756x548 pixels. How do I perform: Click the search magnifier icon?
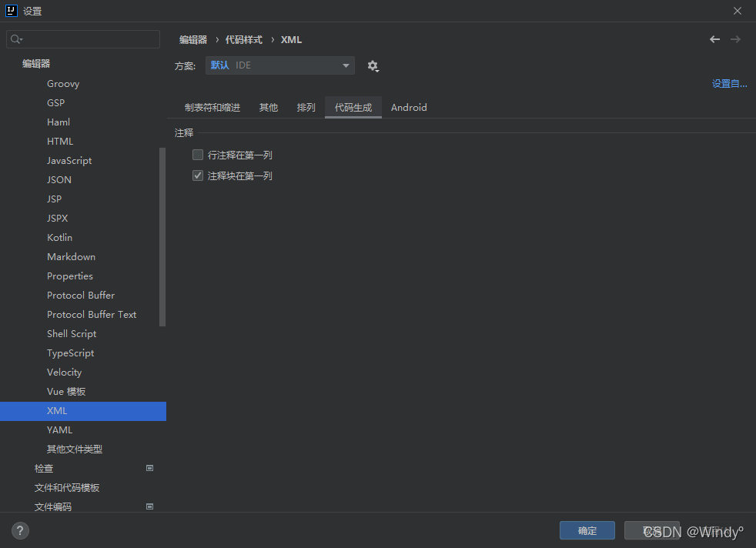point(16,39)
